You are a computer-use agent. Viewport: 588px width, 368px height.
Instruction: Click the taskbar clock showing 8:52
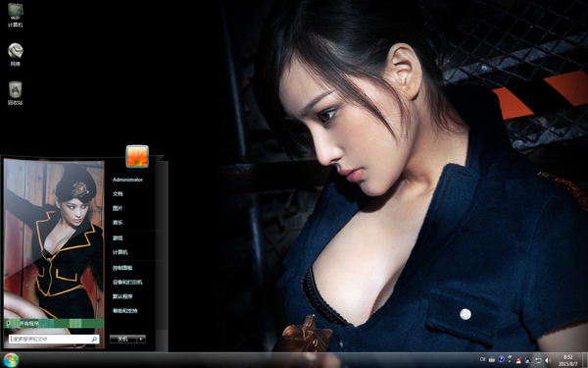coord(567,360)
